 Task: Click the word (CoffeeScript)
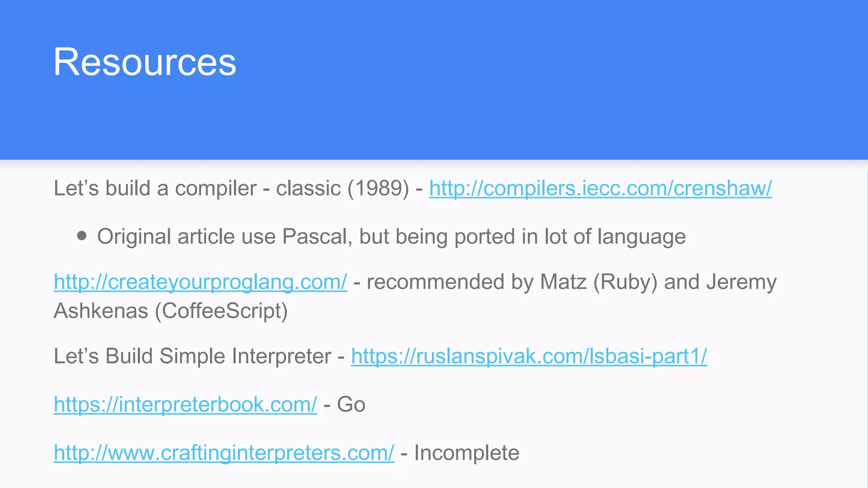(221, 311)
